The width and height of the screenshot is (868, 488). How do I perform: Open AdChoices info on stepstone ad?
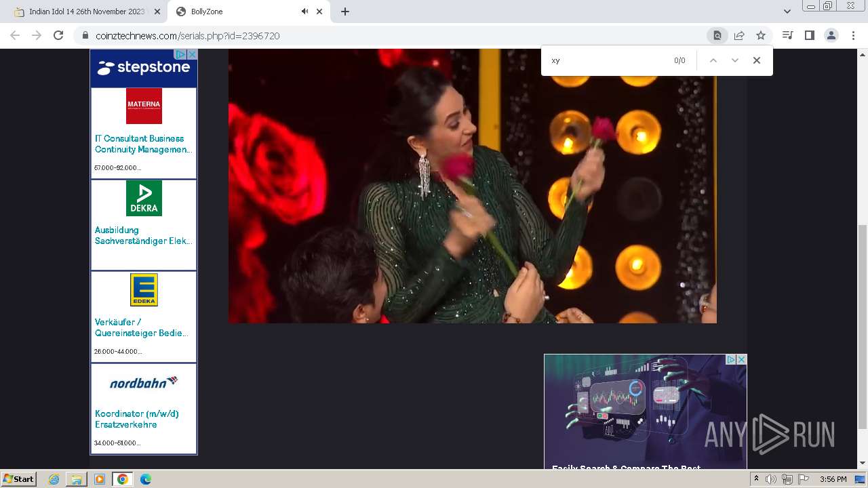point(181,54)
